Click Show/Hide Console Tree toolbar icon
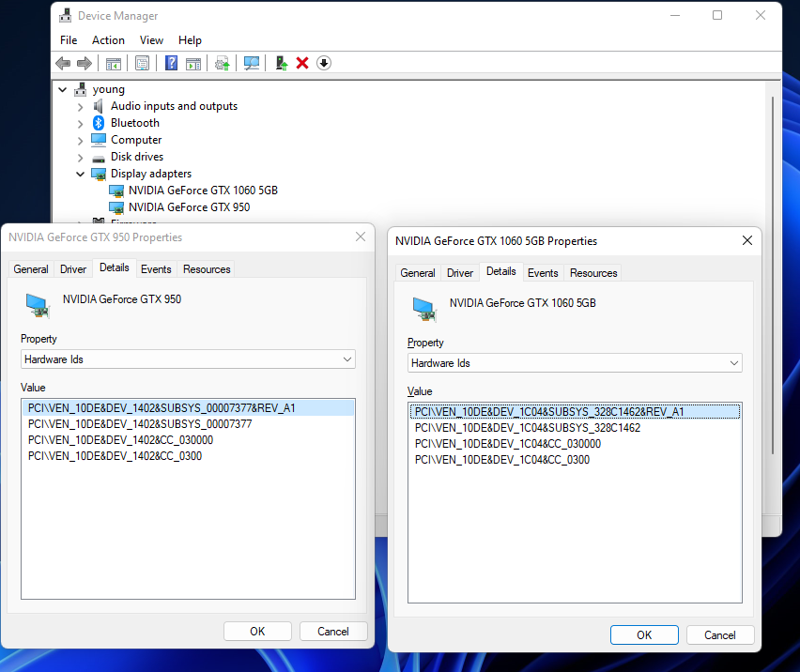This screenshot has height=672, width=800. tap(114, 64)
